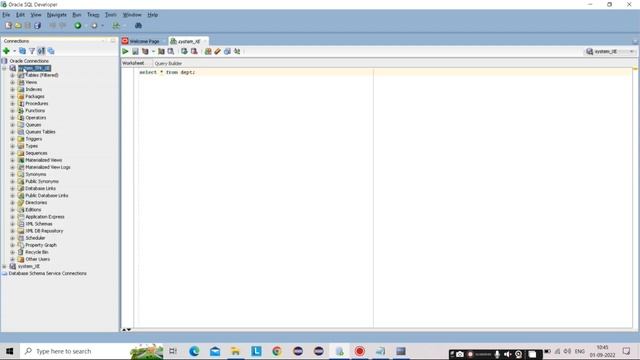Click the New file icon in main toolbar
Screen dimensions: 640x360
click(9, 25)
